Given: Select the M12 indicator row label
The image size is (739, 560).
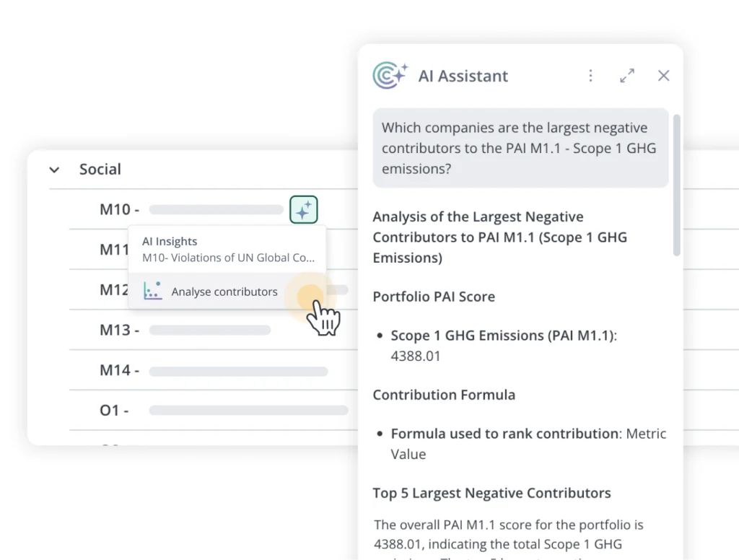Looking at the screenshot, I should pyautogui.click(x=114, y=290).
